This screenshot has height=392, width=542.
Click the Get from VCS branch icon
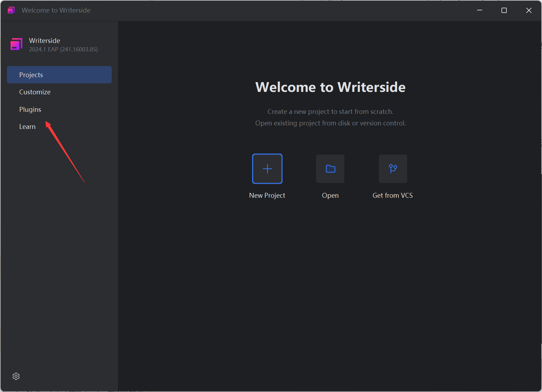click(393, 169)
